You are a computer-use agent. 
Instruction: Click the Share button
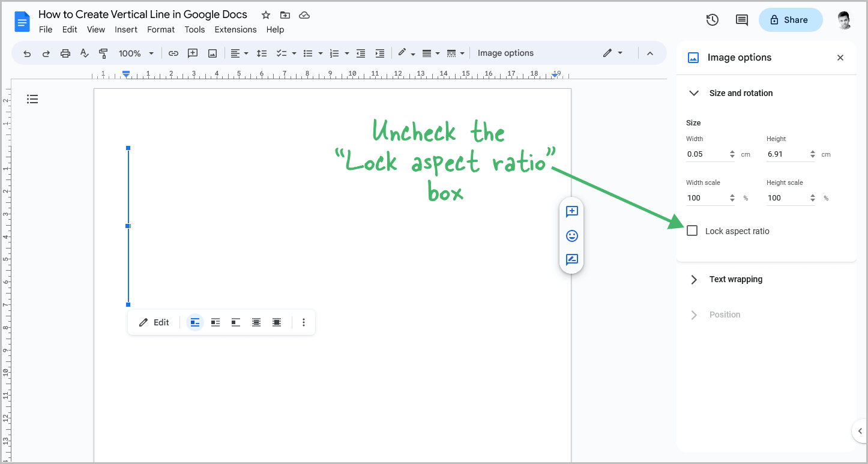[791, 19]
